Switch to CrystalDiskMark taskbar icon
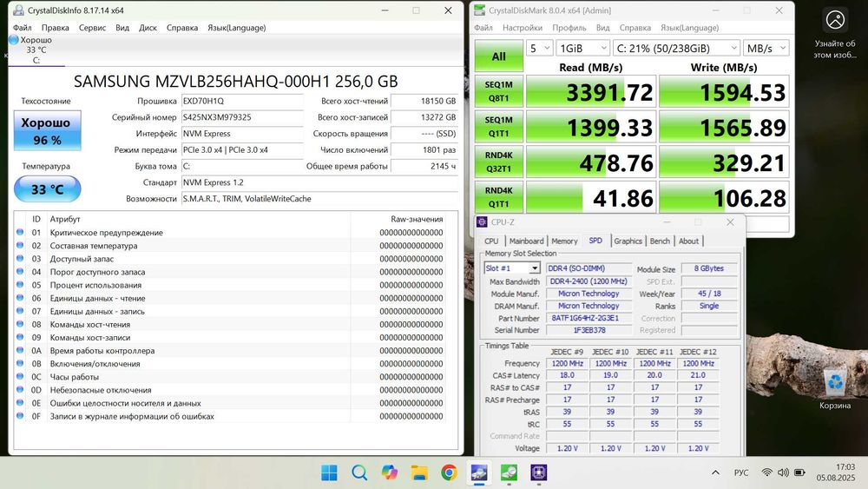The width and height of the screenshot is (868, 489). pyautogui.click(x=509, y=472)
